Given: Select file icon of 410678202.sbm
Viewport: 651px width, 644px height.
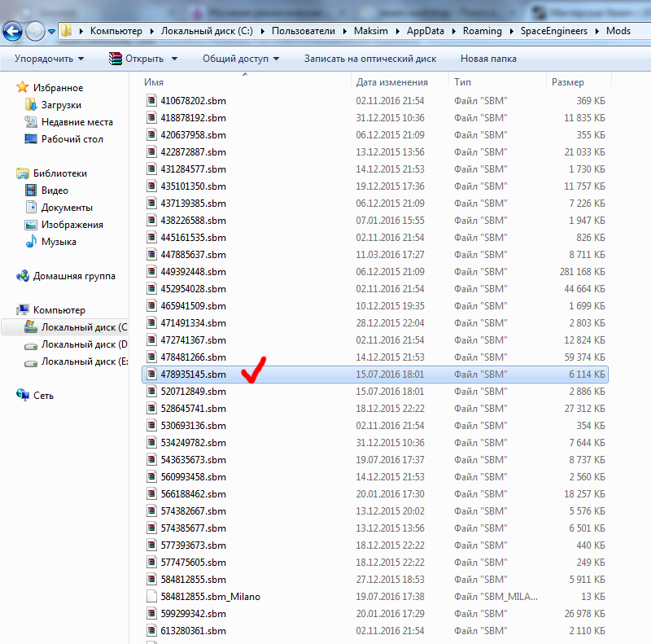Looking at the screenshot, I should (151, 100).
